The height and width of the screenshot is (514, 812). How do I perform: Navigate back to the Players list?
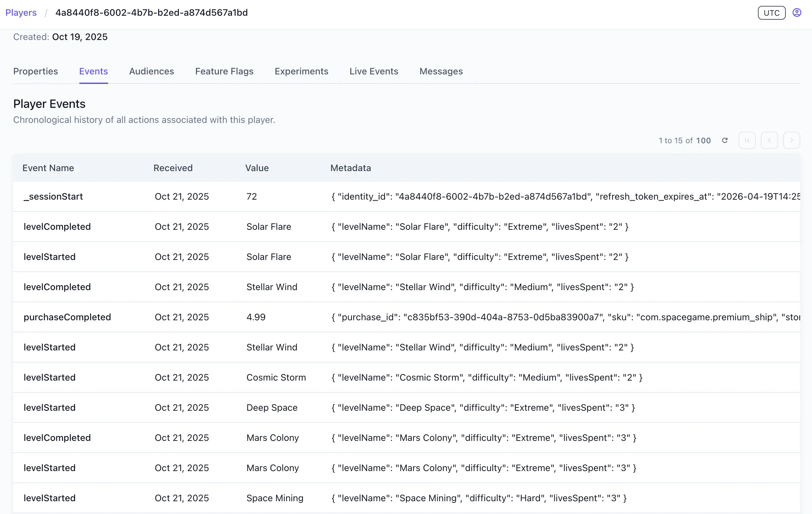click(21, 12)
